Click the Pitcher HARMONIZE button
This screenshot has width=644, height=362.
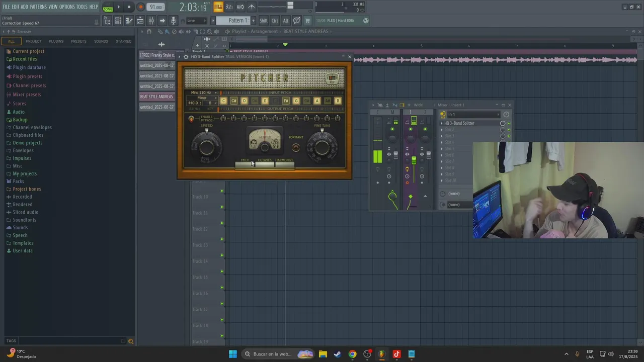click(x=284, y=164)
